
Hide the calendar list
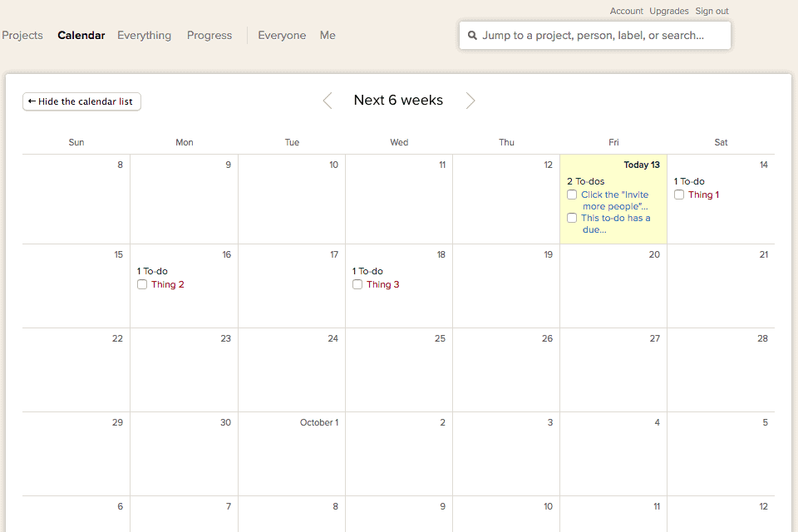click(81, 101)
